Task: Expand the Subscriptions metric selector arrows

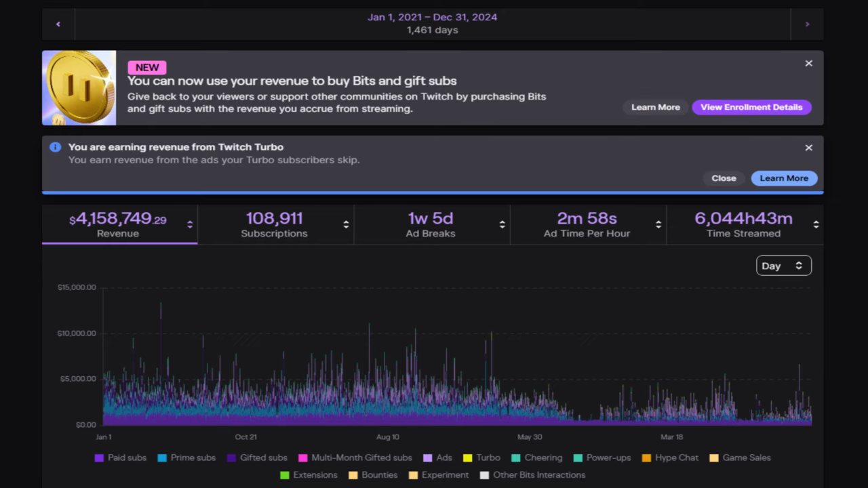Action: [x=346, y=225]
